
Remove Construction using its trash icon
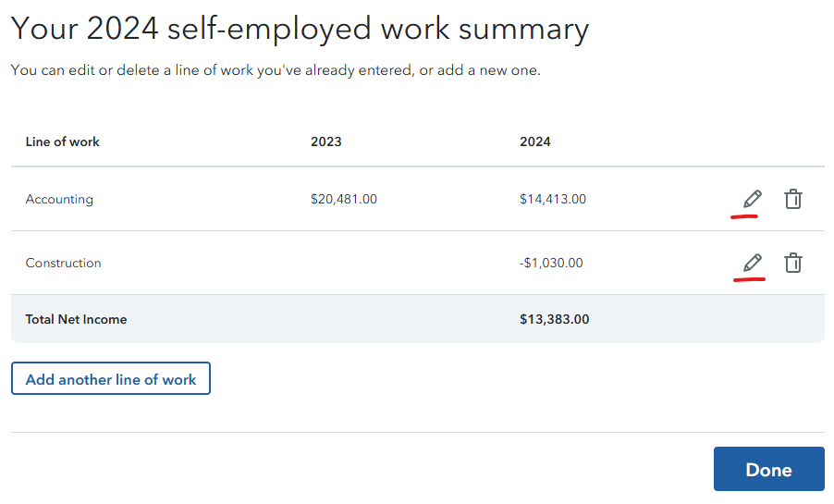pyautogui.click(x=792, y=264)
